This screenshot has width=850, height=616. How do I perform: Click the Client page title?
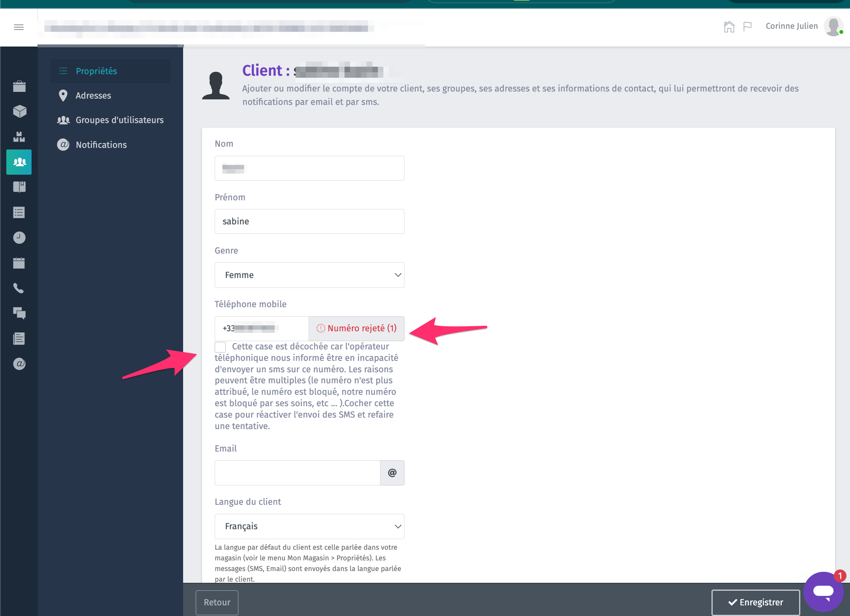313,71
